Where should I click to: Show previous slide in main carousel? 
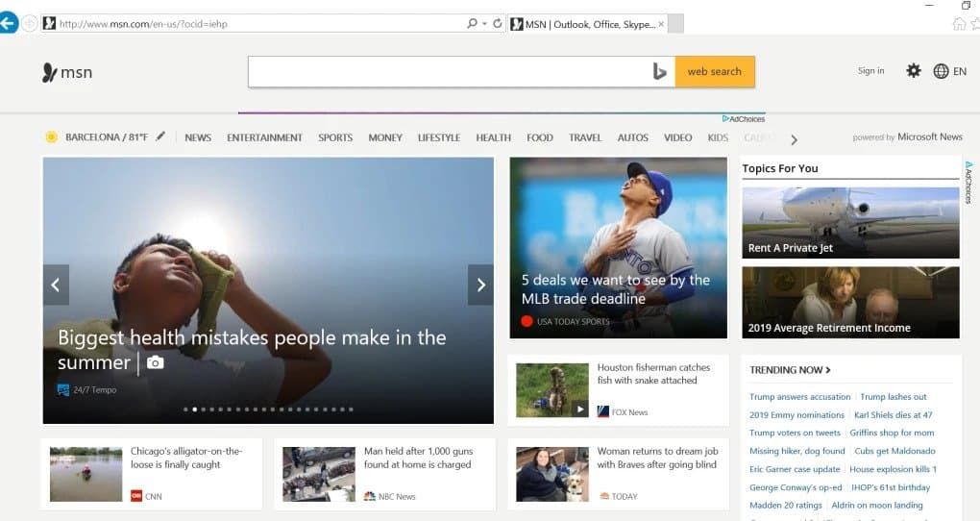click(x=56, y=285)
